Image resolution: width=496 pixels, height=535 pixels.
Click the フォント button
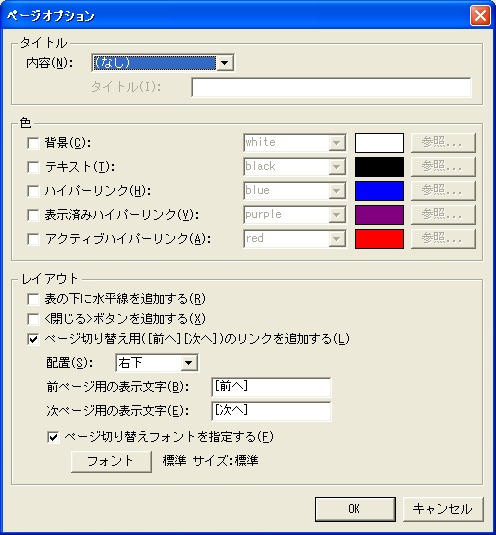pos(111,462)
